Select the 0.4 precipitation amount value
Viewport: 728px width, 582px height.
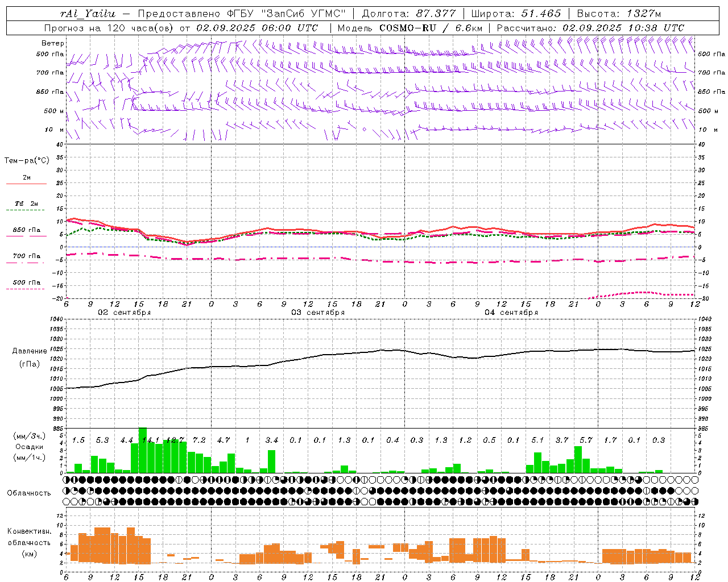[392, 440]
